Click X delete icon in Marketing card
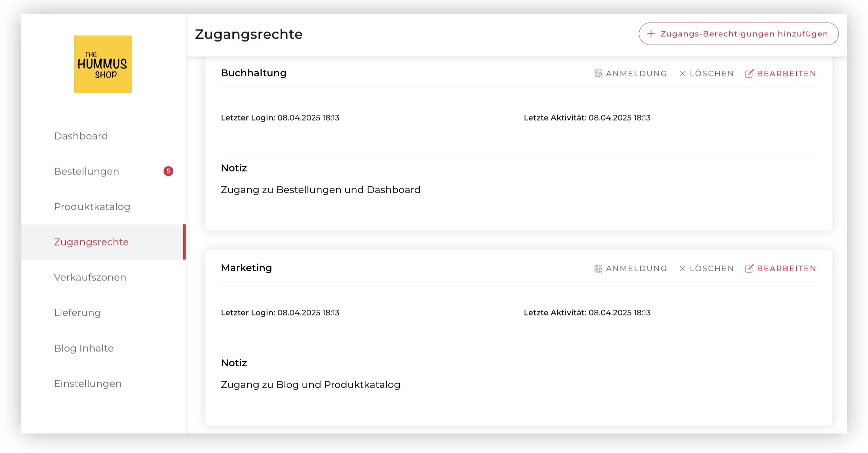The image size is (868, 453). [x=682, y=269]
